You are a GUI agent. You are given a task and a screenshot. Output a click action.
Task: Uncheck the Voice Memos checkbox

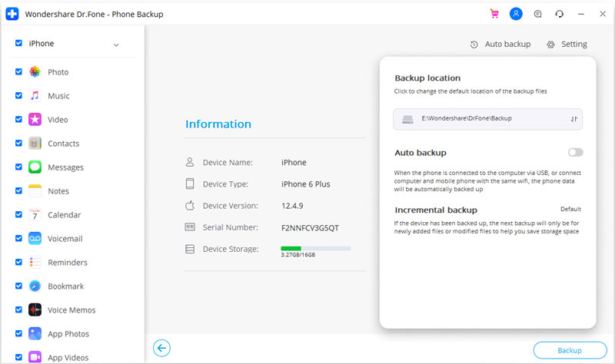point(18,309)
